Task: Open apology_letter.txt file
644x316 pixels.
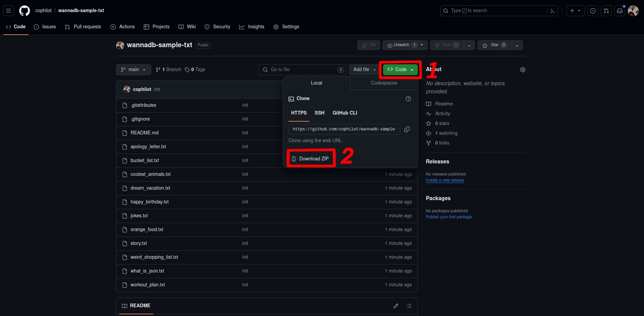Action: click(148, 147)
